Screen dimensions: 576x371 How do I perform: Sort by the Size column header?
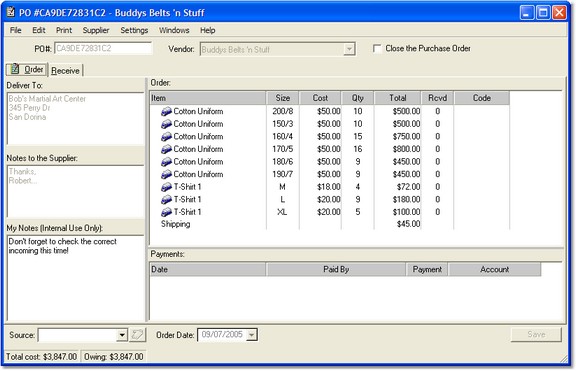(282, 98)
